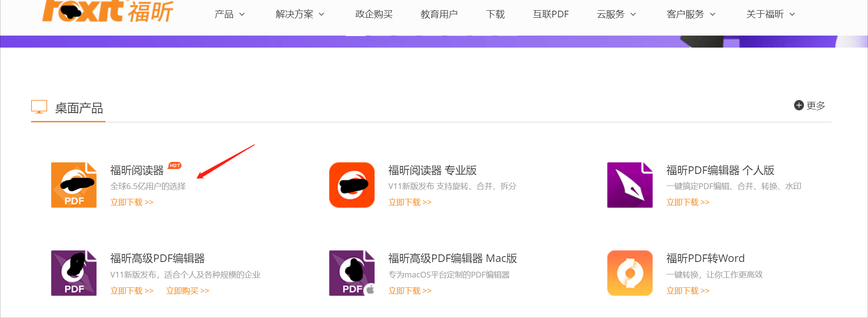
Task: Open the 云服务 dropdown
Action: [x=616, y=14]
